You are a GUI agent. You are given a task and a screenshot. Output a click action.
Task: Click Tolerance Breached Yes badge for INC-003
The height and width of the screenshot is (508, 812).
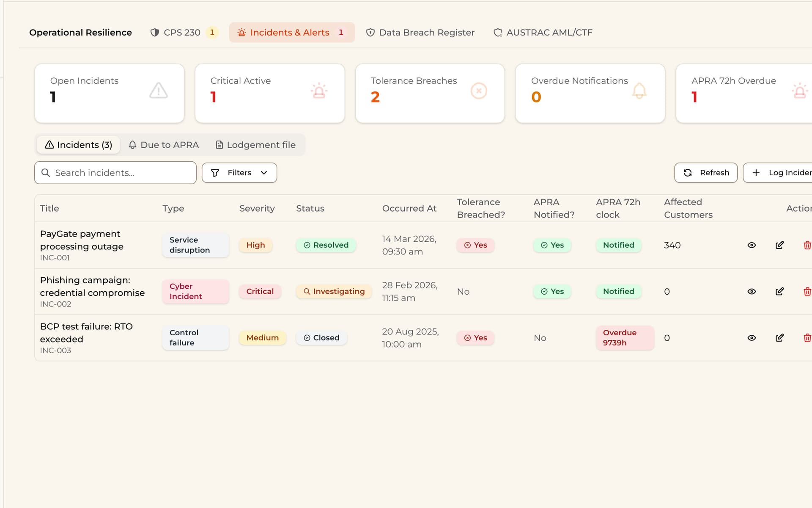coord(475,338)
